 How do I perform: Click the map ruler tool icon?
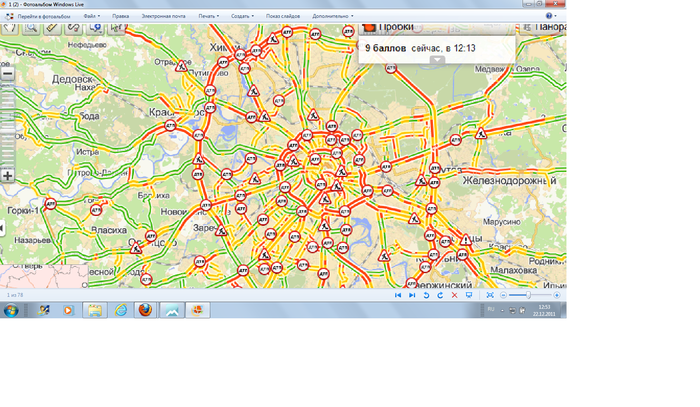click(52, 28)
